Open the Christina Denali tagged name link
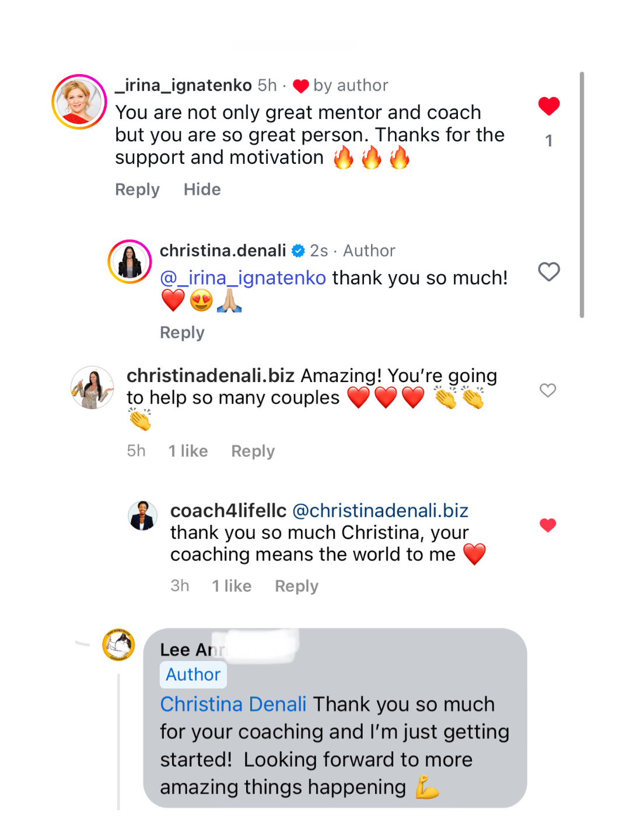Screen dimensions: 630x840 [x=233, y=704]
